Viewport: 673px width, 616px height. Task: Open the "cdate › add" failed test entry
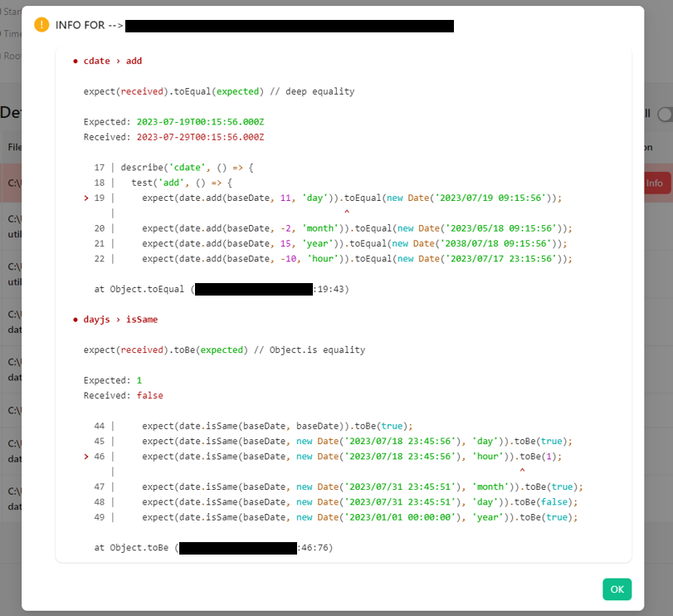[x=110, y=61]
